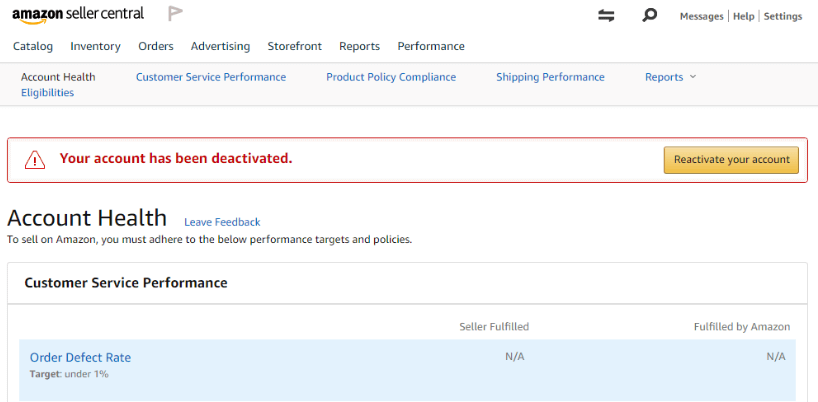This screenshot has height=402, width=818.
Task: Open the Catalog menu
Action: pyautogui.click(x=33, y=46)
